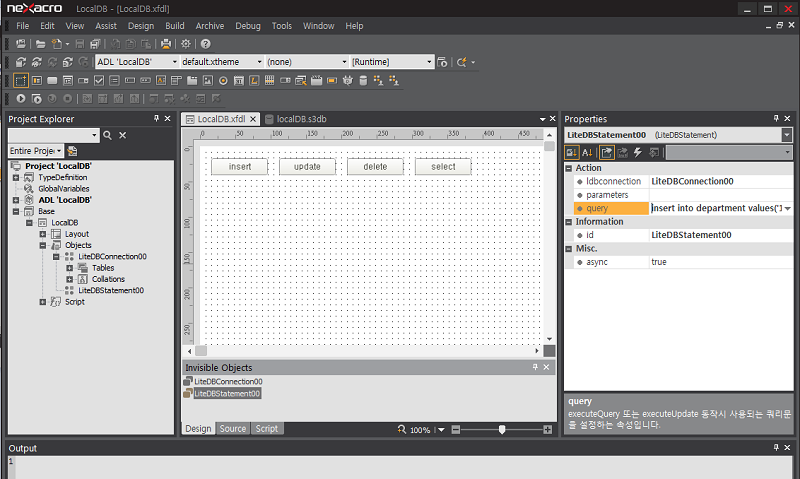Click the Quick View play icon
800x479 pixels.
[36, 98]
